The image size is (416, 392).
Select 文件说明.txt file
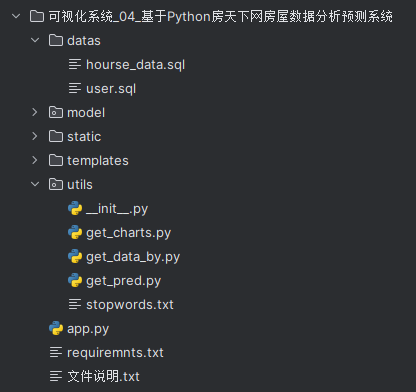coord(103,377)
